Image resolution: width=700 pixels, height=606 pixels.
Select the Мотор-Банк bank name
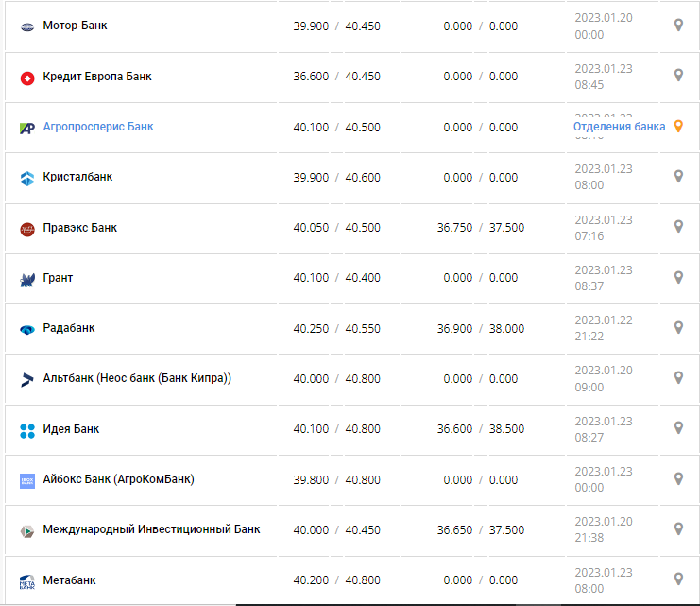pos(76,26)
